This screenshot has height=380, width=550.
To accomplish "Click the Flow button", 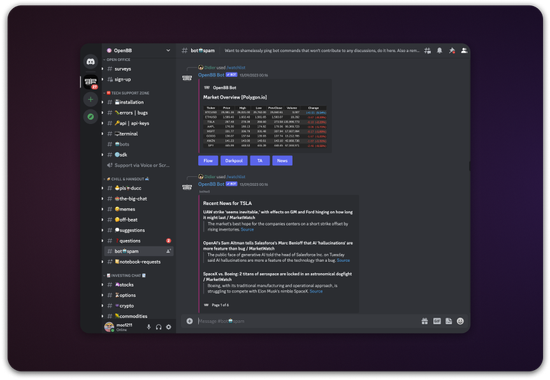I will pos(208,161).
